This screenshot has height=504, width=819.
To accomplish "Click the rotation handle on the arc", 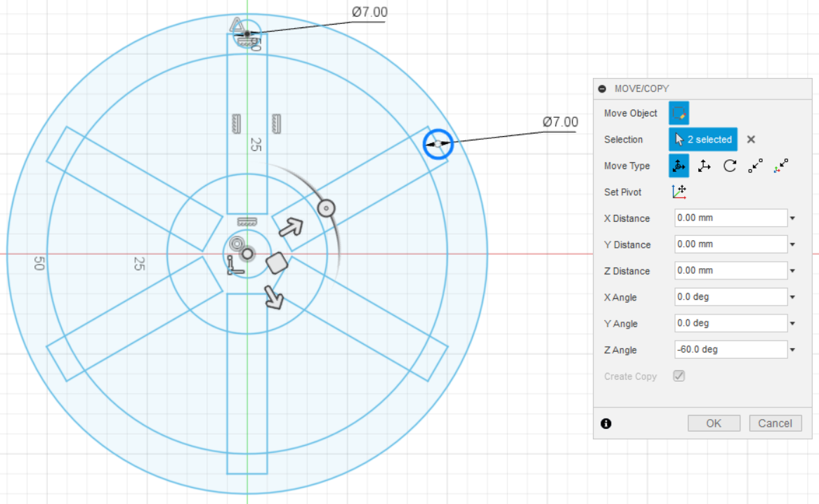I will (x=327, y=208).
